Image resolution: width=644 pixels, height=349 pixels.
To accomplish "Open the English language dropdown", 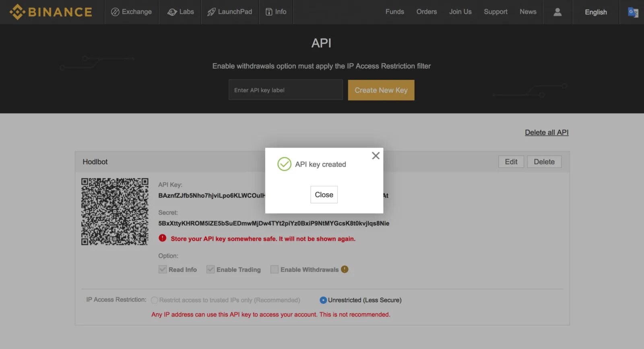I will pos(596,12).
